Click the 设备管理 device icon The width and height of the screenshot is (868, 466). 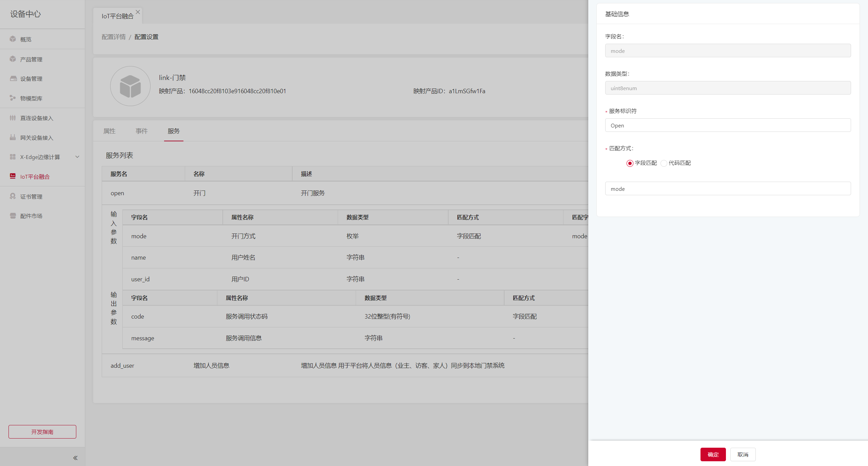click(13, 79)
